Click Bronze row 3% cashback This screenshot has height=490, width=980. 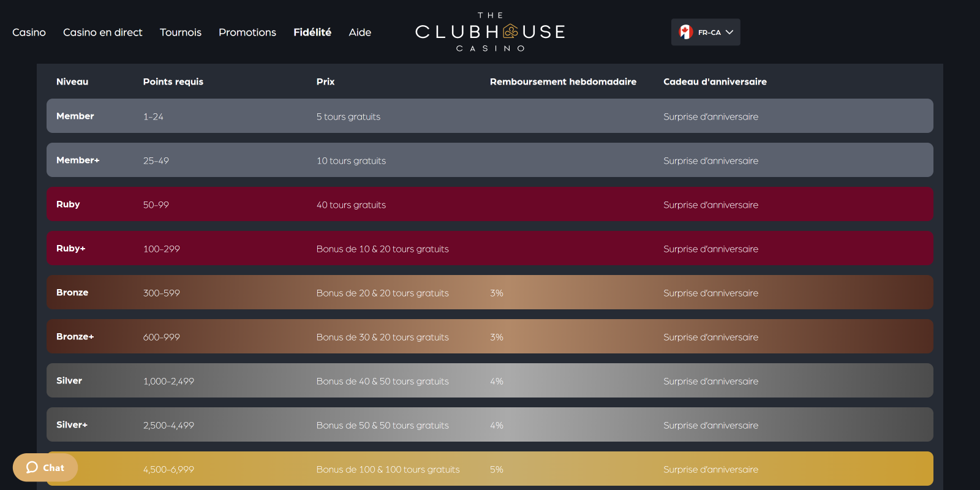click(497, 293)
